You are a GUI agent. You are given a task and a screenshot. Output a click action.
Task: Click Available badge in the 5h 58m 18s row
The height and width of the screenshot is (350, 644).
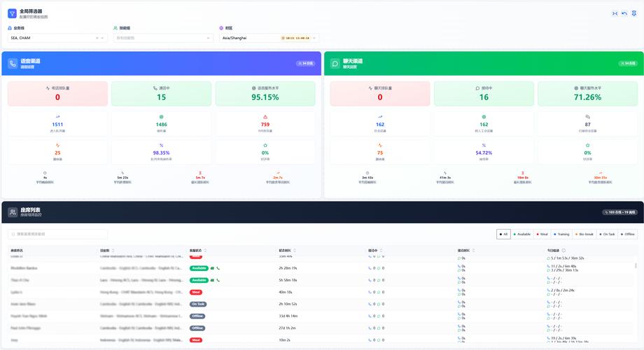(x=199, y=280)
